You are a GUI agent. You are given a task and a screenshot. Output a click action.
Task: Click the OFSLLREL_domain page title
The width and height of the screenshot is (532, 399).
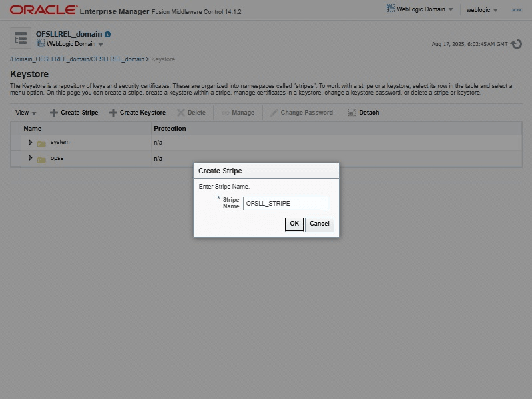(x=69, y=34)
